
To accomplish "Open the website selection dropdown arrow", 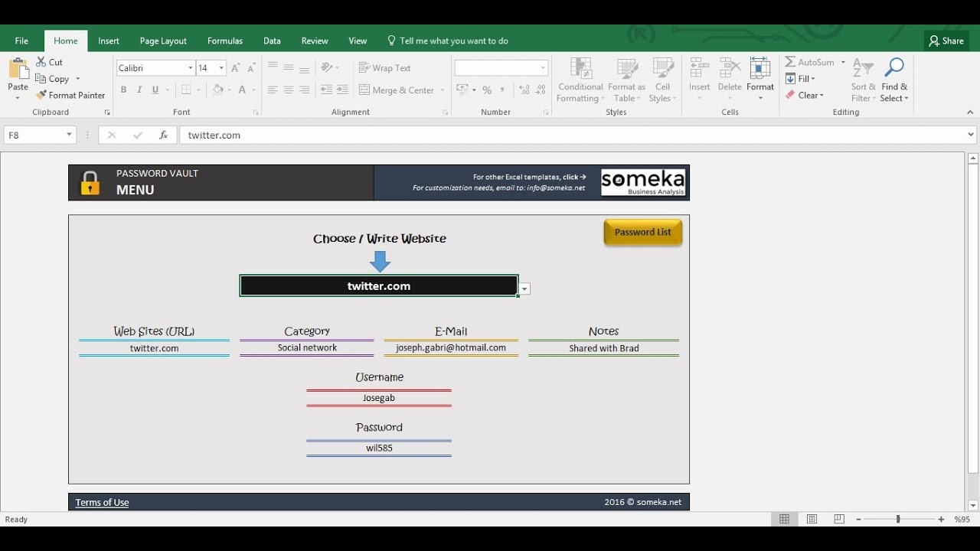I will 524,289.
